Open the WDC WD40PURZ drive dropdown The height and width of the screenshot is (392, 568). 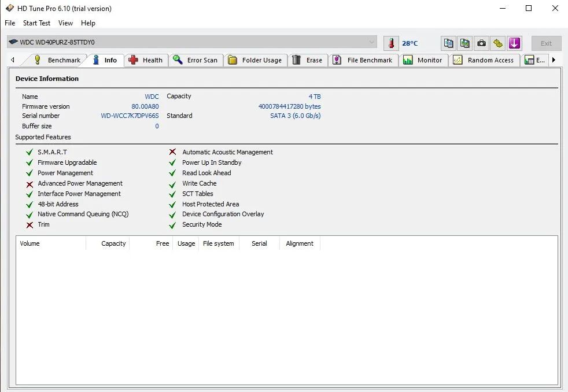191,42
